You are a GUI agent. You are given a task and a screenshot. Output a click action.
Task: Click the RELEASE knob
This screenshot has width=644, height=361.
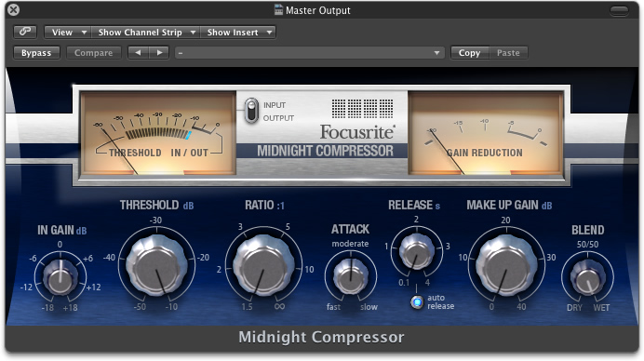pos(417,252)
